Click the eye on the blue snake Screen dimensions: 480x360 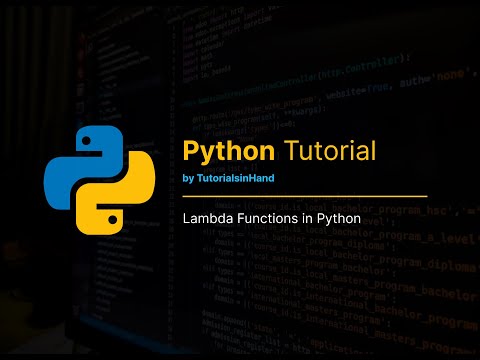point(86,141)
